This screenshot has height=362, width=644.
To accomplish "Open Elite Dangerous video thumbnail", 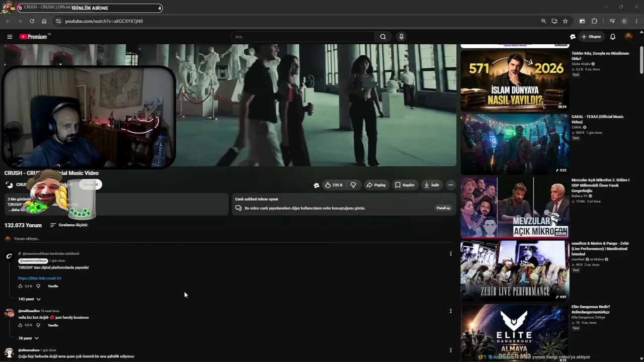I will (x=515, y=333).
